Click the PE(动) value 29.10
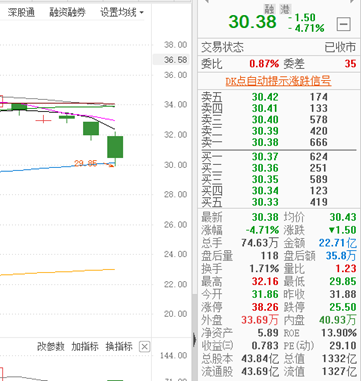The height and width of the screenshot is (381, 361). tap(343, 345)
